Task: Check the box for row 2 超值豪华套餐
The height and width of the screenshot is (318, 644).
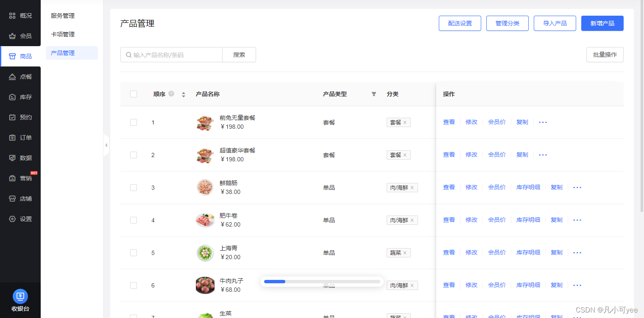Action: tap(134, 155)
